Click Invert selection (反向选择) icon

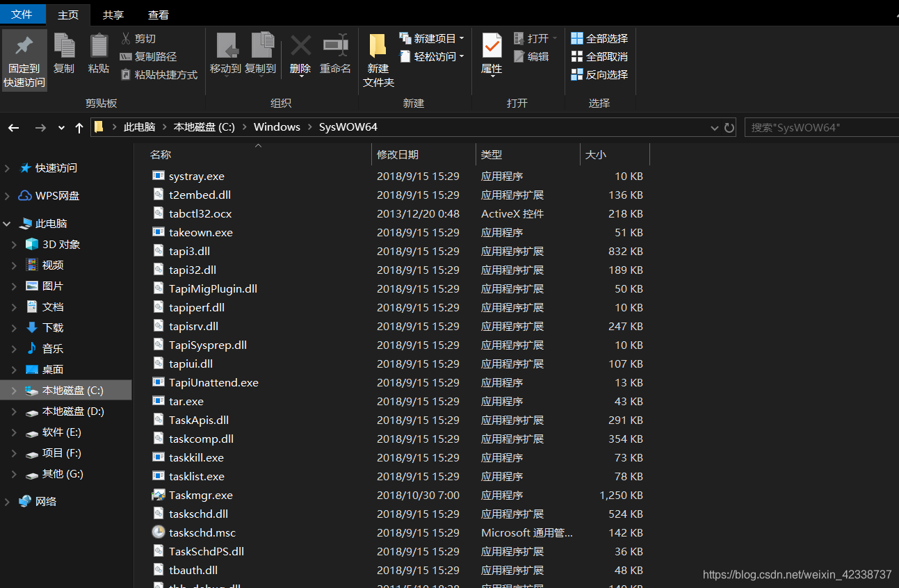click(577, 75)
